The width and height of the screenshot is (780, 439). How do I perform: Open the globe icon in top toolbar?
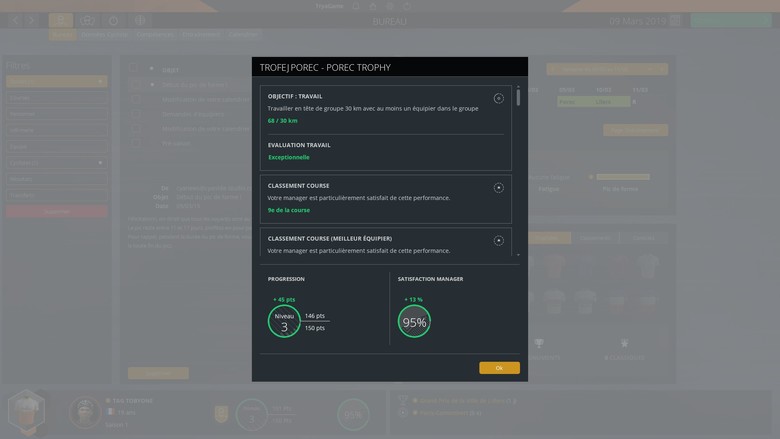tap(139, 20)
